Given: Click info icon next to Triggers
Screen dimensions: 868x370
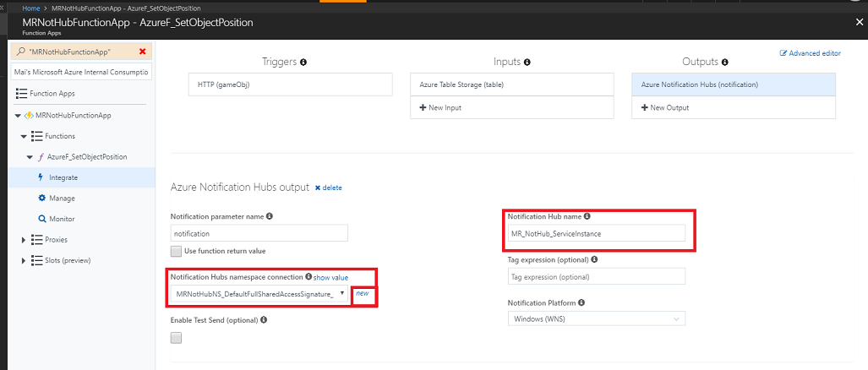Looking at the screenshot, I should coord(303,63).
